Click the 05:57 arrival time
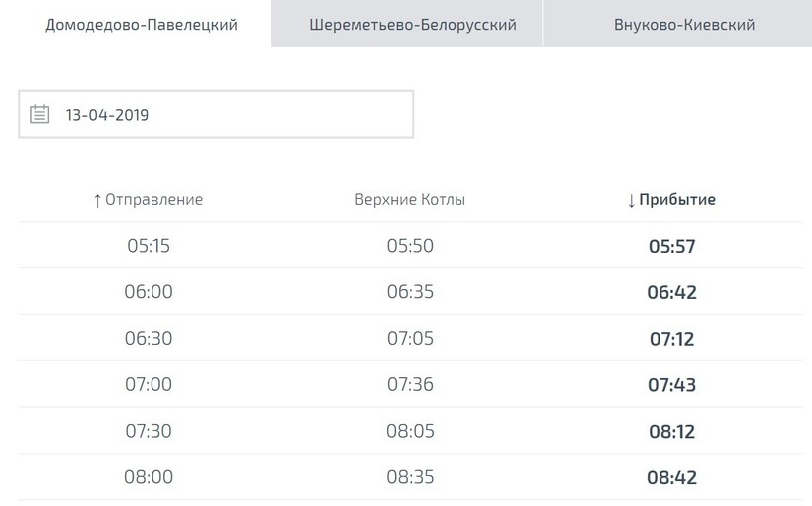Screen dimensions: 812x506 pyautogui.click(x=671, y=246)
